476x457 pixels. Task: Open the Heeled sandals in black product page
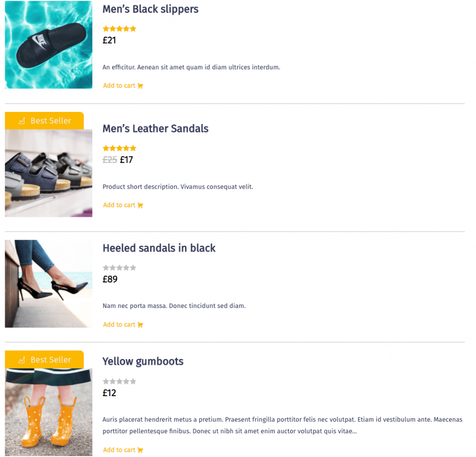point(159,248)
